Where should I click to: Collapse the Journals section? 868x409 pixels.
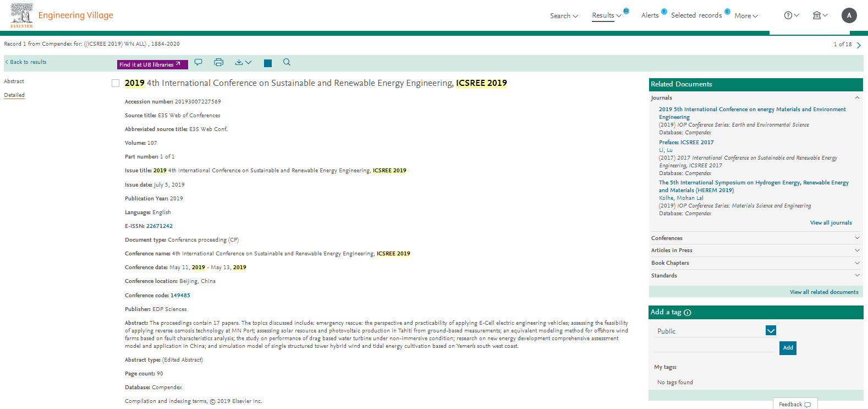click(x=857, y=97)
